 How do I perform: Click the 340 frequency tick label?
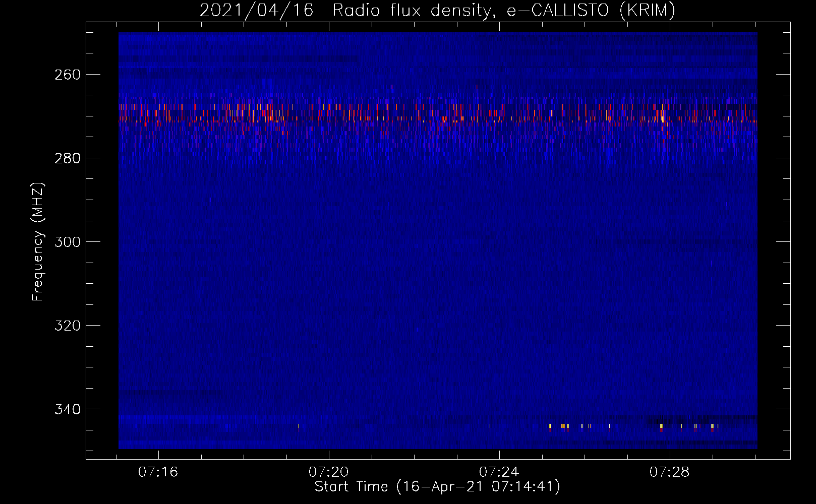(x=68, y=410)
